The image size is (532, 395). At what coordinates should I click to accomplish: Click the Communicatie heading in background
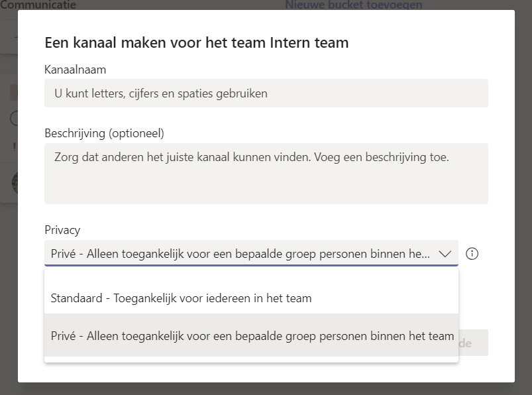(x=38, y=5)
